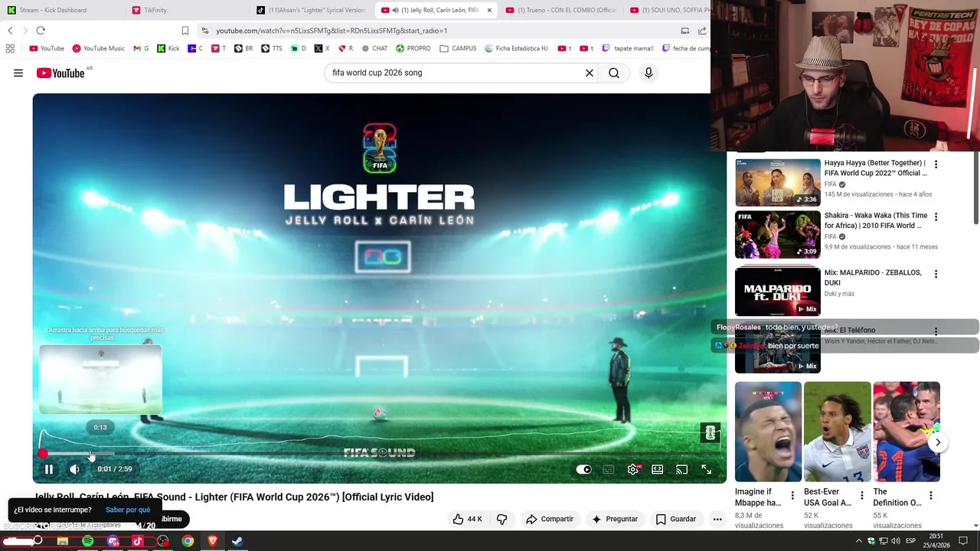Screen dimensions: 980x551
Task: Open Google Chrome from taskbar
Action: point(188,541)
